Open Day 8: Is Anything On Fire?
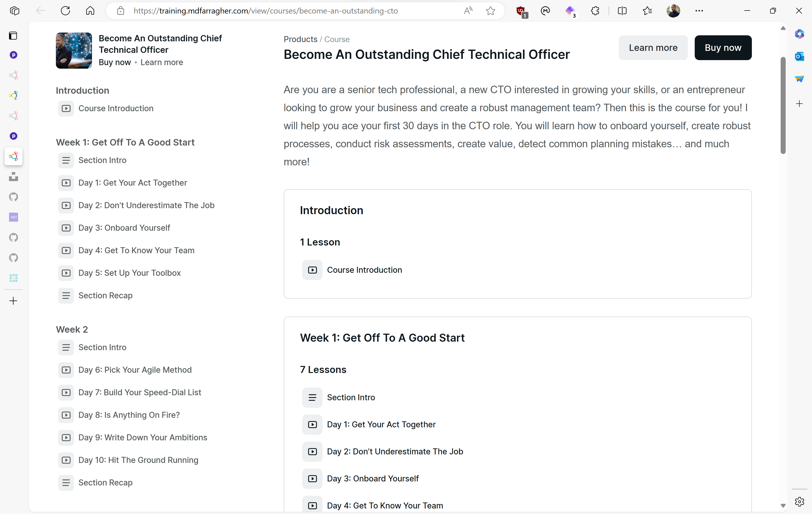Image resolution: width=812 pixels, height=514 pixels. [129, 415]
